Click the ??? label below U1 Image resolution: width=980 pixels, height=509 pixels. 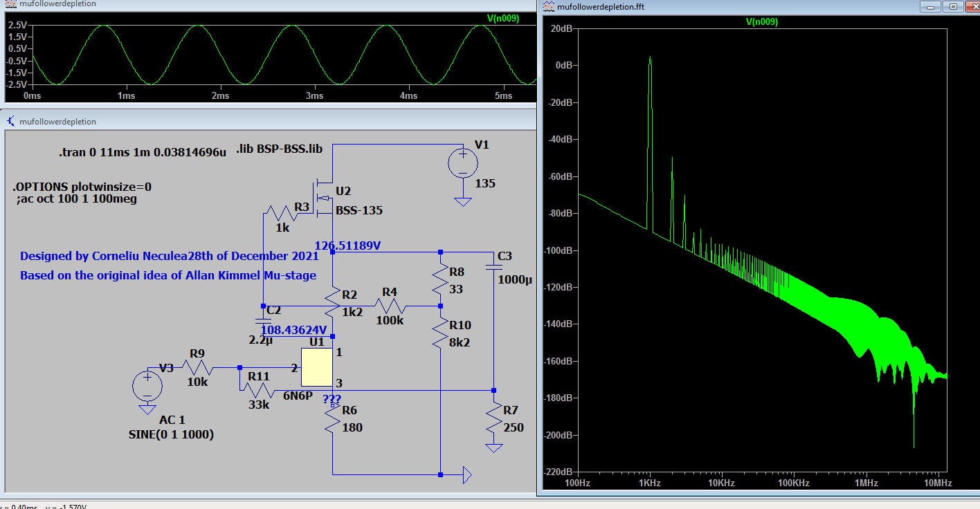(332, 399)
